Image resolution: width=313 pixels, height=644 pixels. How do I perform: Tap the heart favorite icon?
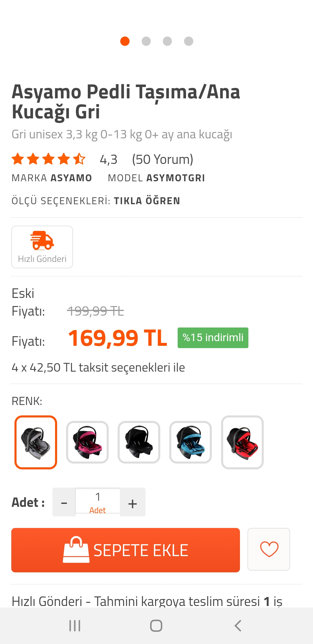click(x=269, y=549)
